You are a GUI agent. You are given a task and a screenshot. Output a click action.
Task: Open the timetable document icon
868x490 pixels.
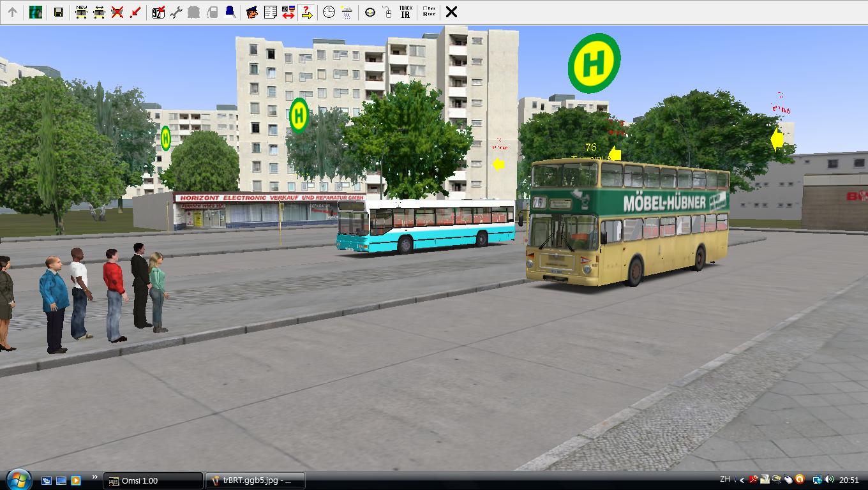[270, 12]
